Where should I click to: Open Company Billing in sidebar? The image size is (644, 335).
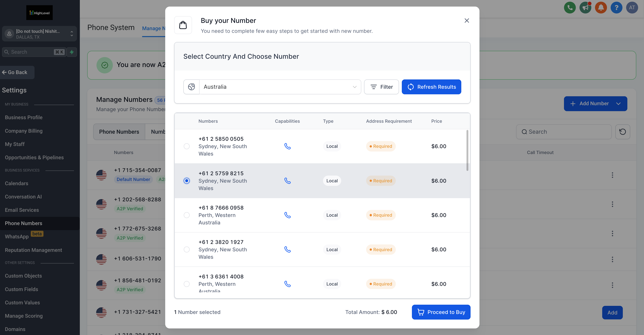(x=24, y=131)
